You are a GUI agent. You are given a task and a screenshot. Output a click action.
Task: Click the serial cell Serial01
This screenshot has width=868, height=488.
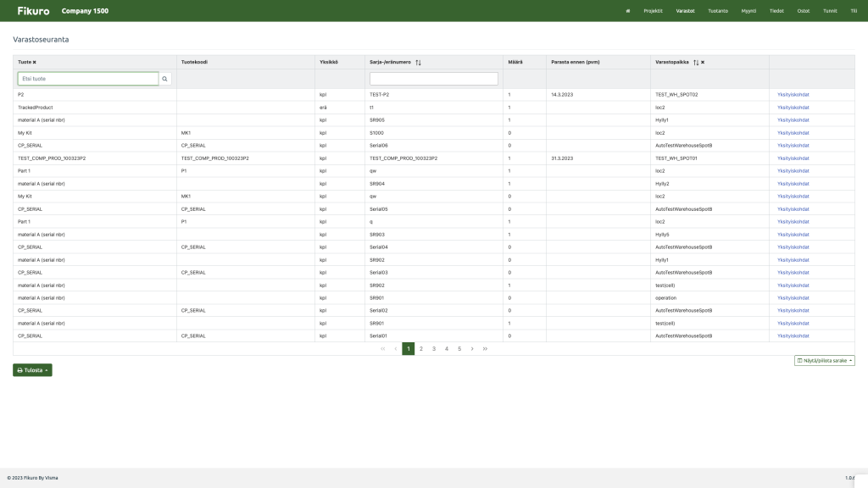pos(379,335)
